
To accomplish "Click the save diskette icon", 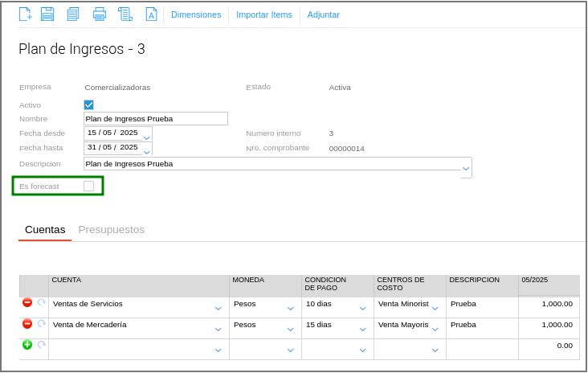I will click(x=47, y=14).
